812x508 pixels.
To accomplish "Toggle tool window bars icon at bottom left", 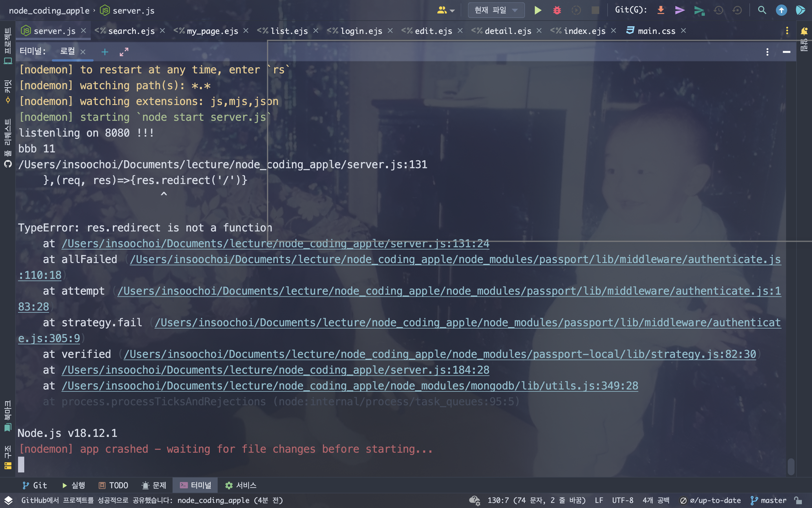I will click(x=8, y=501).
